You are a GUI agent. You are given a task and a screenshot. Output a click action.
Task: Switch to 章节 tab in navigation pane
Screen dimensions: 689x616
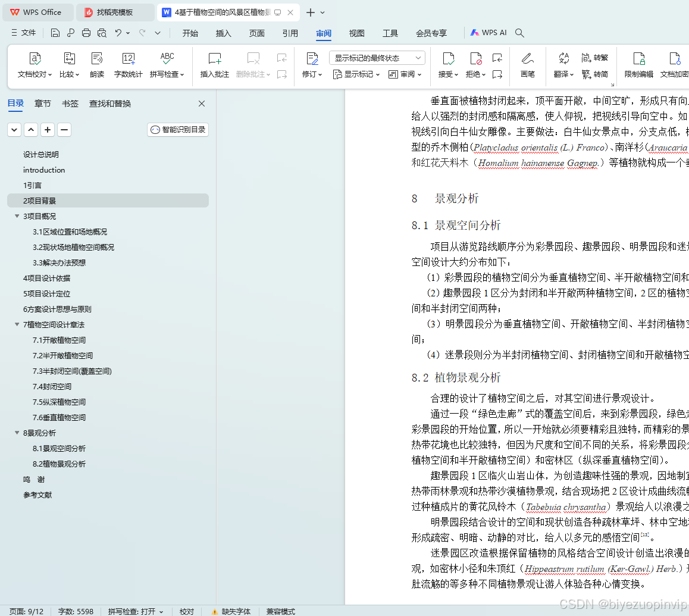[x=43, y=104]
